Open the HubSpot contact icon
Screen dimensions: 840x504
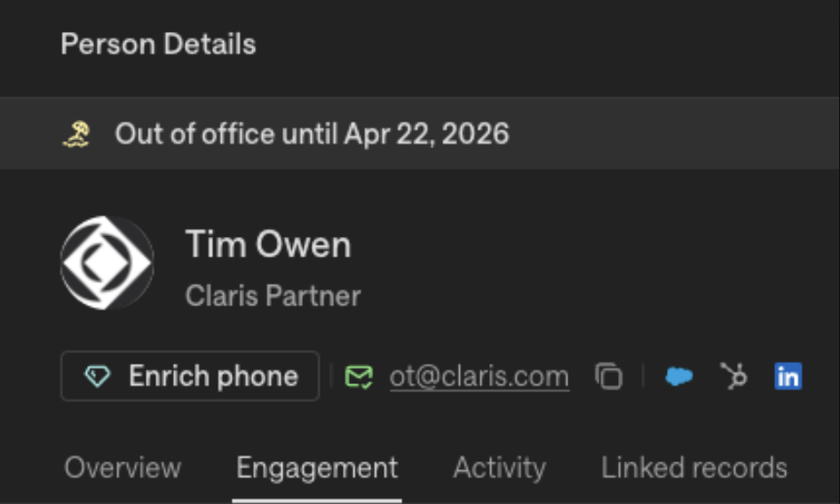pyautogui.click(x=733, y=376)
